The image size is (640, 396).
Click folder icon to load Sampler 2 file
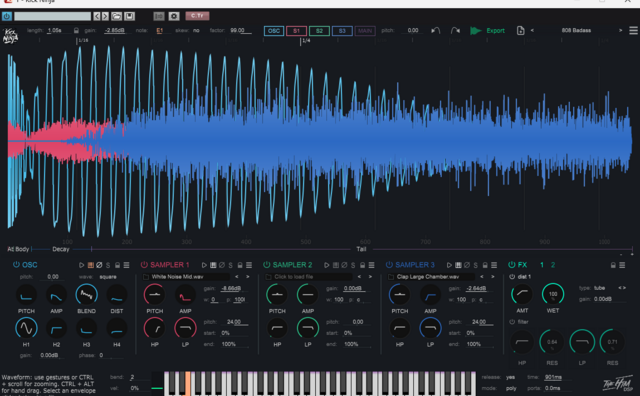point(268,277)
